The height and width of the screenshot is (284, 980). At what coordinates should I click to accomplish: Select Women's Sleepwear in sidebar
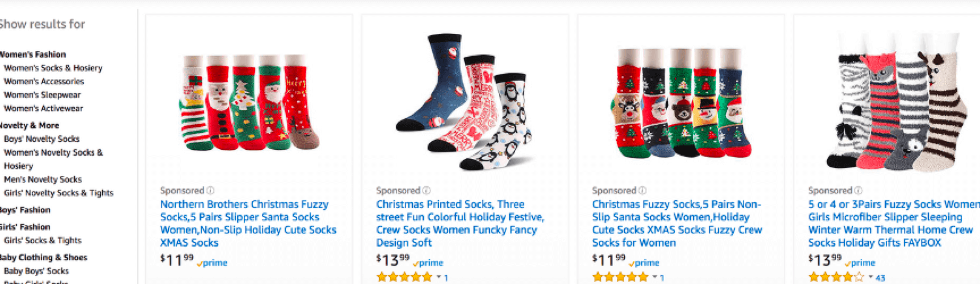click(x=42, y=95)
